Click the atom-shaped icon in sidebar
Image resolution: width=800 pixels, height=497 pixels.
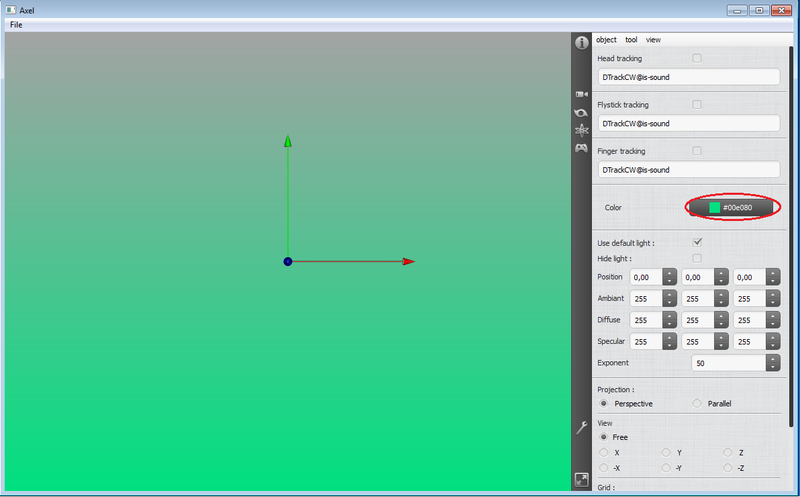[581, 130]
